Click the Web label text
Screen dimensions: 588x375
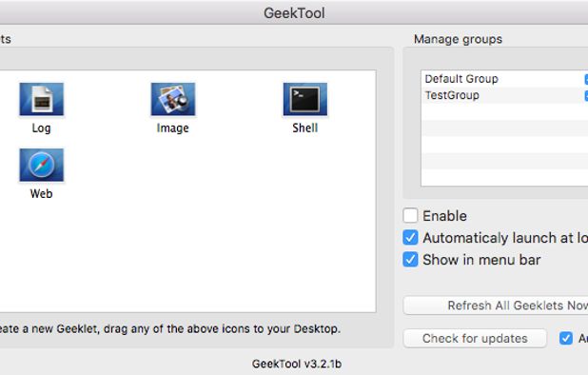click(x=41, y=194)
